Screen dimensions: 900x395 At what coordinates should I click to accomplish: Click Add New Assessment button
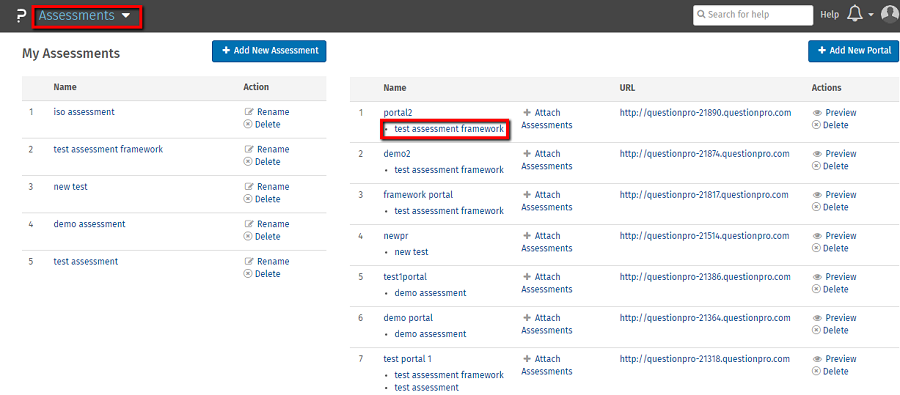[x=269, y=51]
